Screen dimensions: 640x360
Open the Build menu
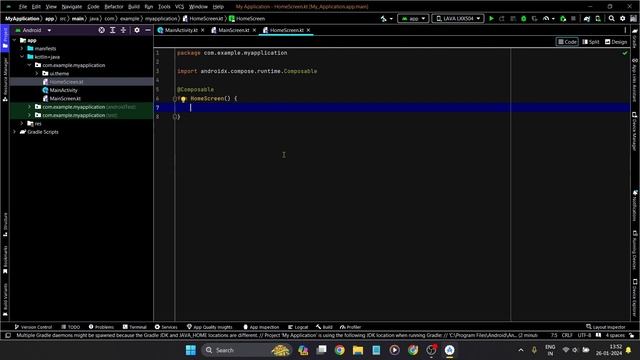133,7
